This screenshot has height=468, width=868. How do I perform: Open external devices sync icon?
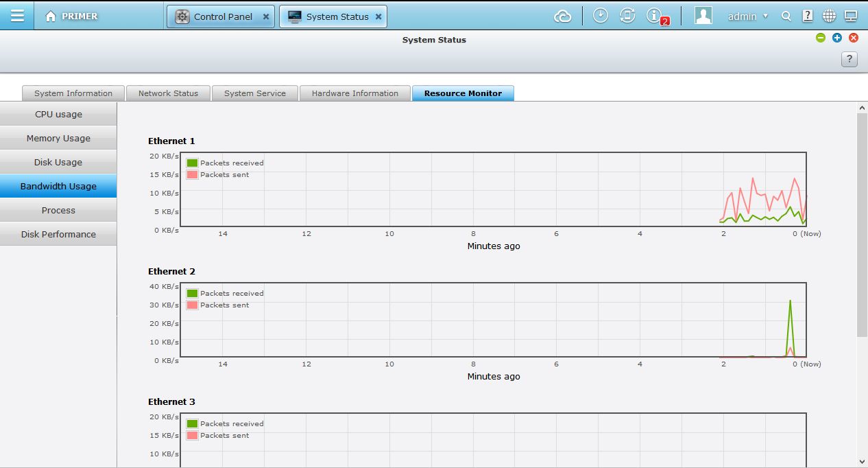[x=627, y=16]
